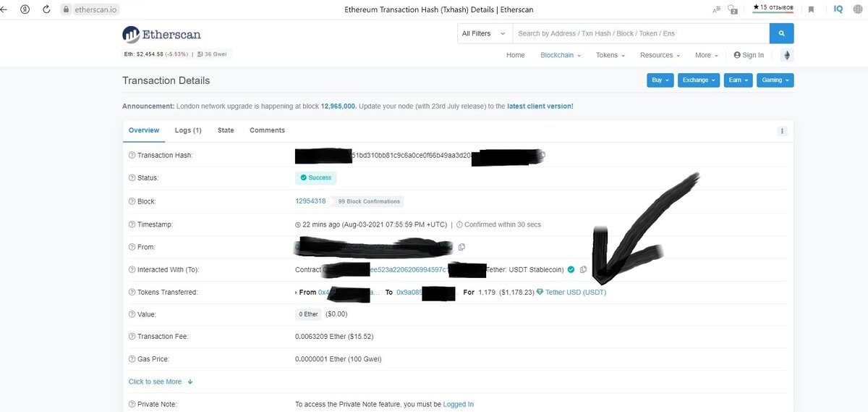Open the three-dot options menu in the card
868x412 pixels.
pos(782,131)
